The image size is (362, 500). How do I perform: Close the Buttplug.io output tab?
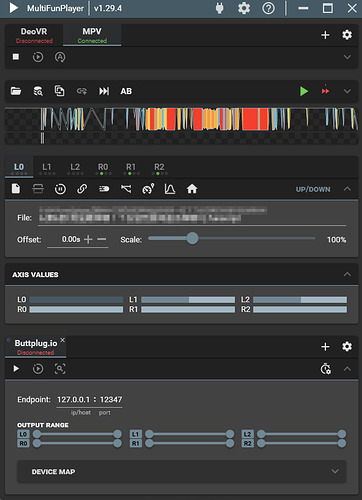pyautogui.click(x=62, y=340)
